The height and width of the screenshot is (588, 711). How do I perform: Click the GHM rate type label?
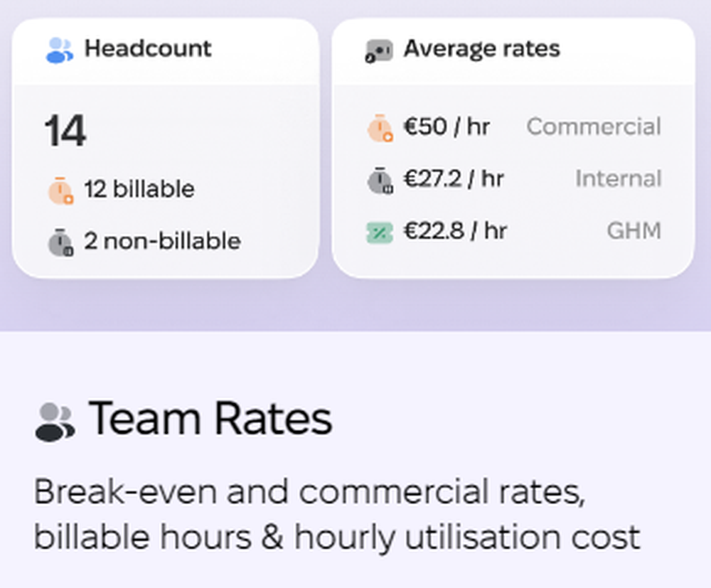634,231
